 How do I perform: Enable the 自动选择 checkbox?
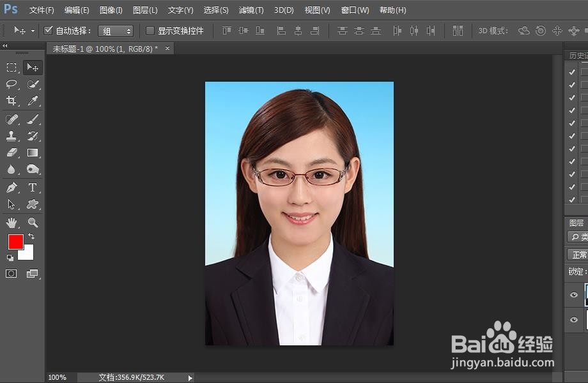49,29
